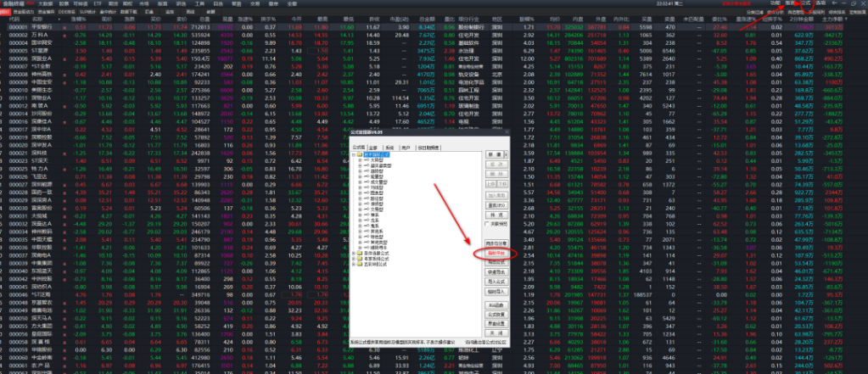Select the 超买超卖型 tree item
The height and width of the screenshot is (374, 868).
(x=381, y=165)
